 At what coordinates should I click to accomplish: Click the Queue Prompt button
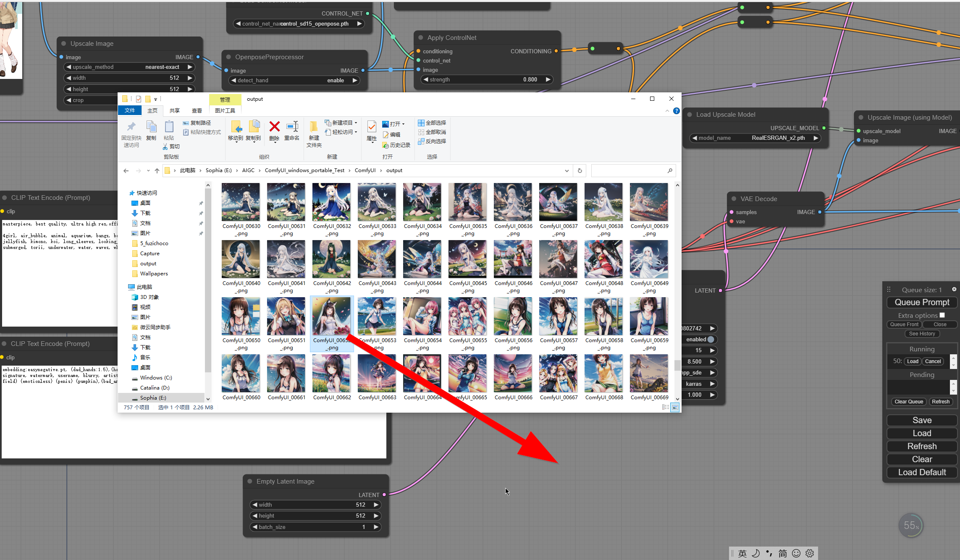(922, 302)
